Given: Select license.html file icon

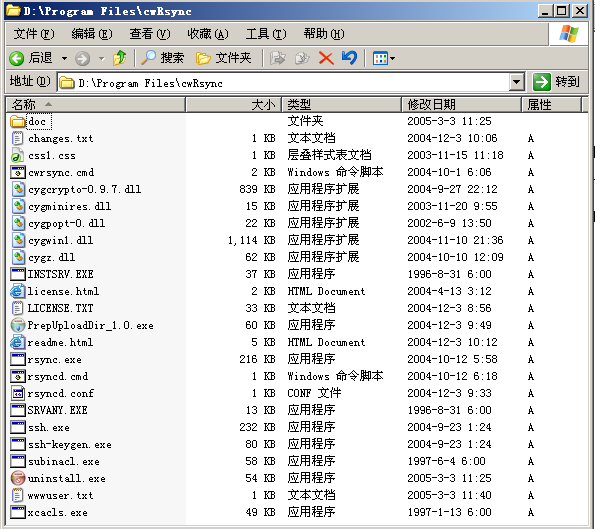Looking at the screenshot, I should coord(17,291).
